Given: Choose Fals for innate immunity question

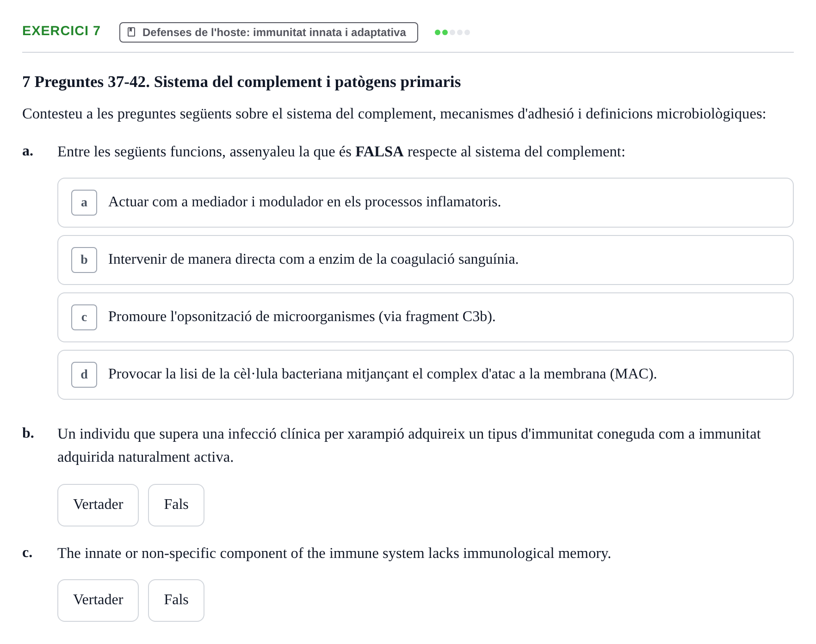Looking at the screenshot, I should pyautogui.click(x=176, y=601).
